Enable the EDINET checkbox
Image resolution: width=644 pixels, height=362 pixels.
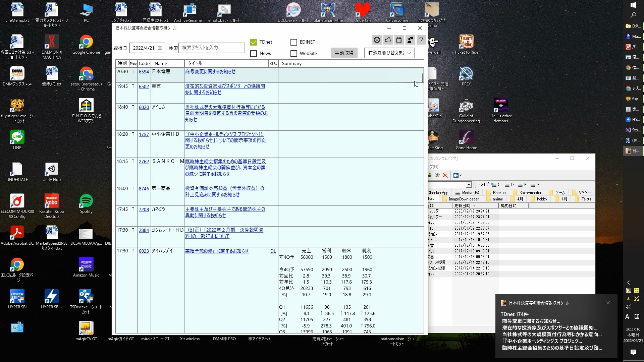pyautogui.click(x=294, y=42)
